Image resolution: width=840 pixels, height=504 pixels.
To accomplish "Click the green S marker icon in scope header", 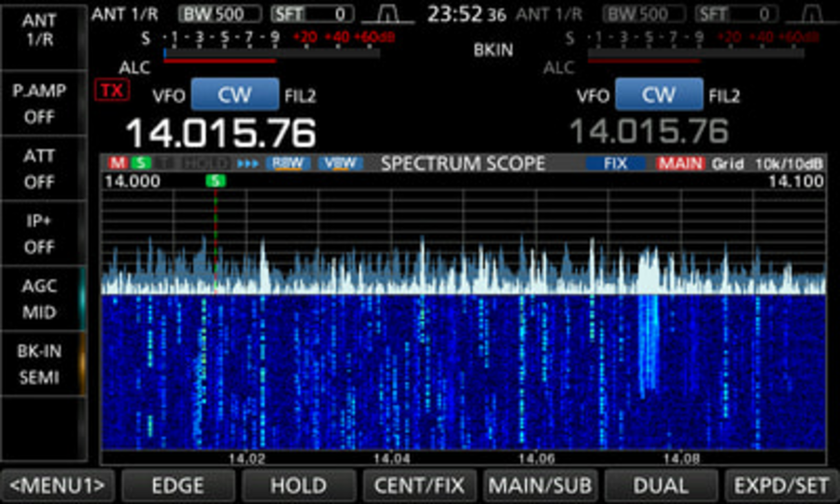I will [x=140, y=163].
